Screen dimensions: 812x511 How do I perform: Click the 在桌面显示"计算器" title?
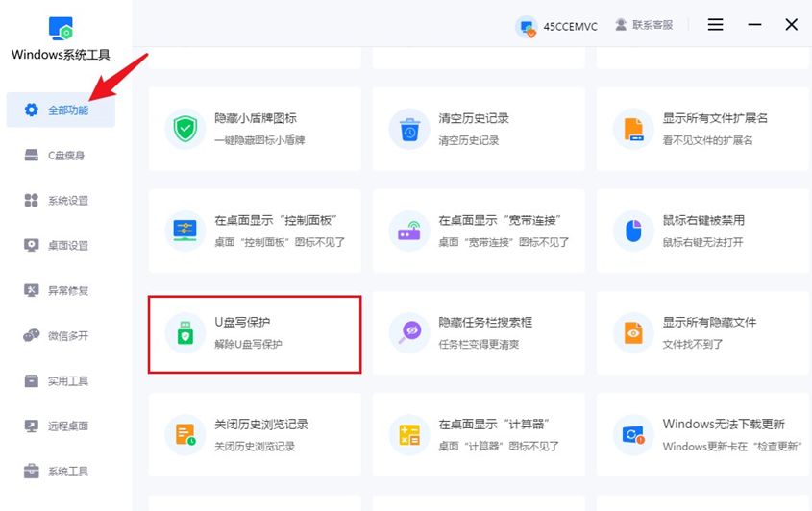coord(494,424)
